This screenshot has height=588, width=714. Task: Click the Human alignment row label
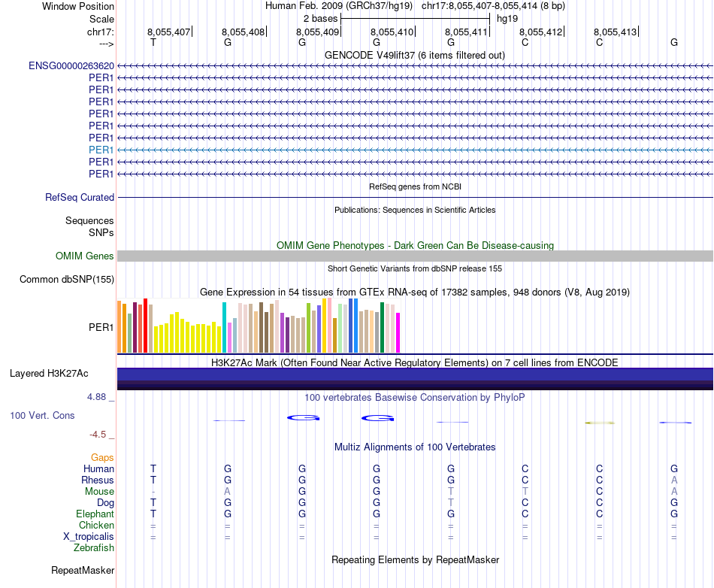pyautogui.click(x=98, y=468)
